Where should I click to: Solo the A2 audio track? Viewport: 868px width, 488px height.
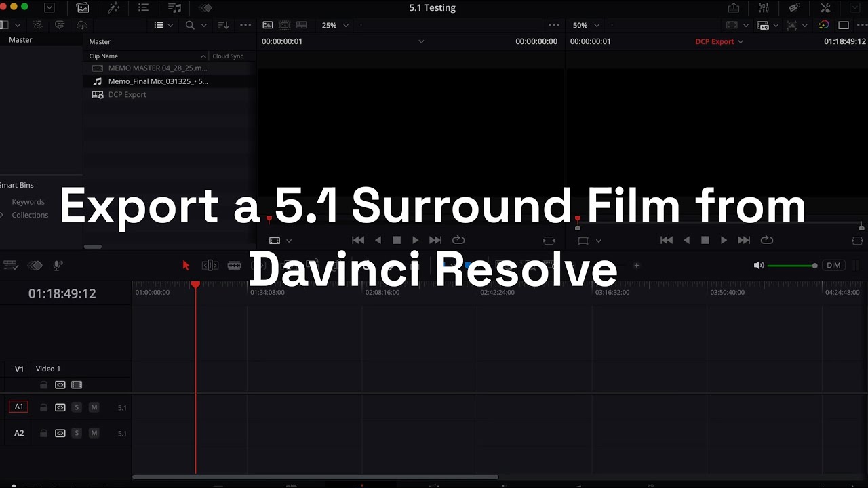(x=77, y=433)
